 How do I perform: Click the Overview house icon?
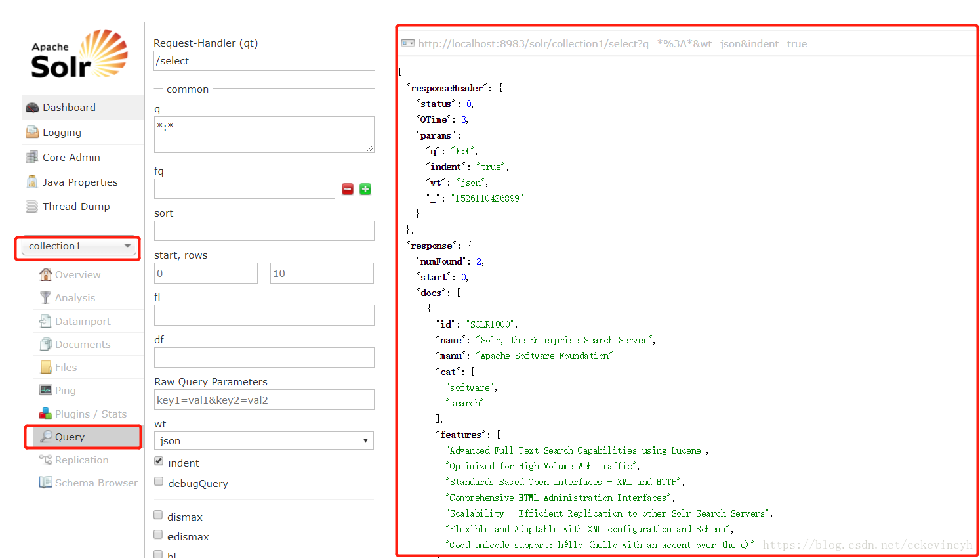click(x=46, y=274)
